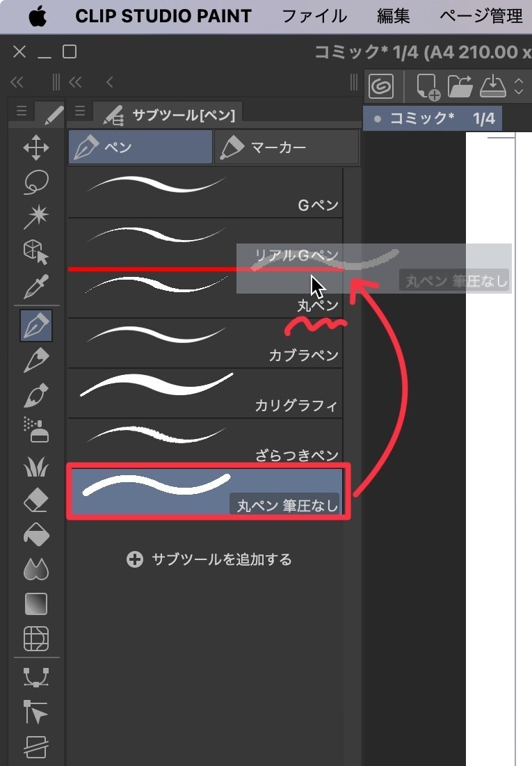532x766 pixels.
Task: Click the single left chevron in dock
Action: pyautogui.click(x=109, y=82)
